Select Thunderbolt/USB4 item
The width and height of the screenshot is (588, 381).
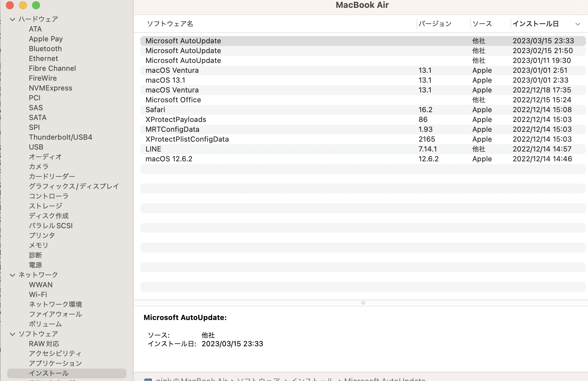click(61, 137)
